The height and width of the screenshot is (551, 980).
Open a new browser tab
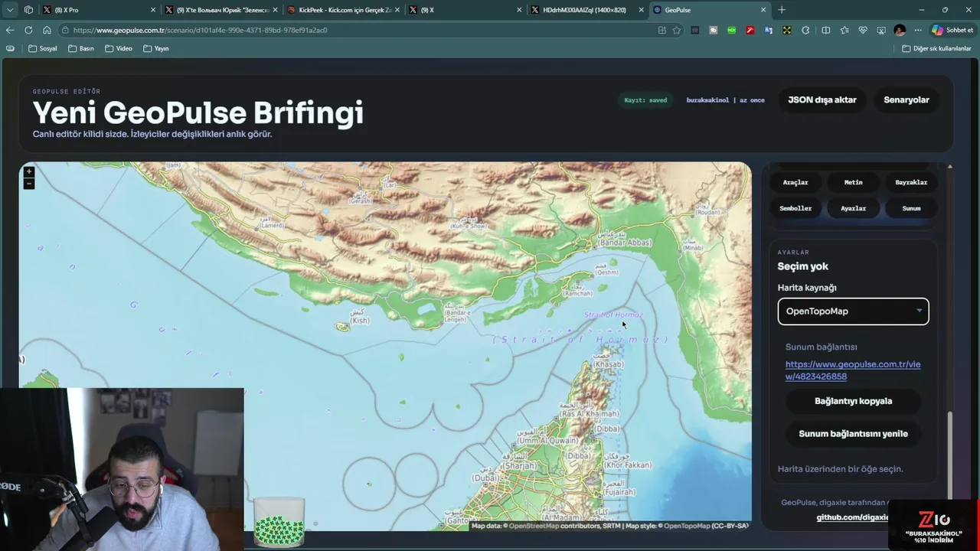[x=782, y=10]
